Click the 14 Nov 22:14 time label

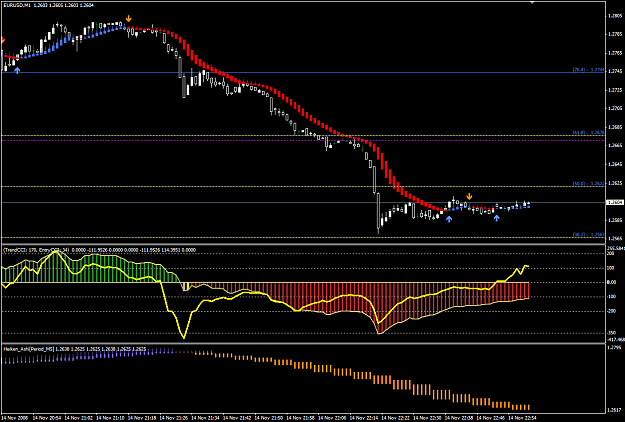click(364, 418)
